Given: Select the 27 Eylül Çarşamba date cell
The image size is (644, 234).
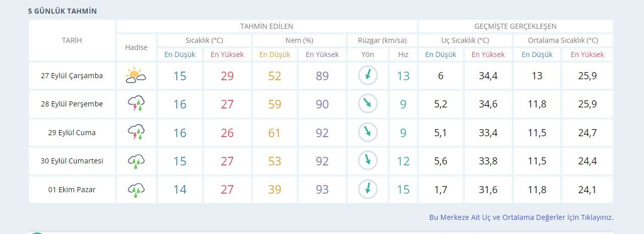Looking at the screenshot, I should 72,76.
